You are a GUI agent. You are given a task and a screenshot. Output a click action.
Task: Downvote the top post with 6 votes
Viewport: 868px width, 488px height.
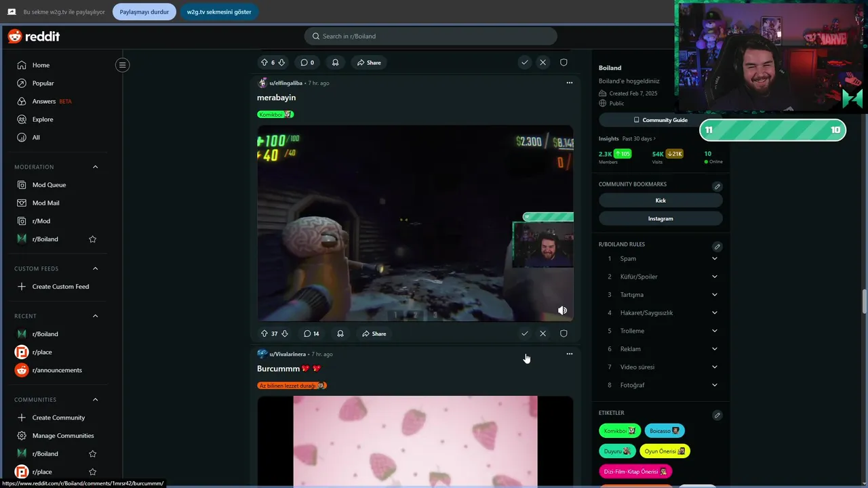point(281,62)
